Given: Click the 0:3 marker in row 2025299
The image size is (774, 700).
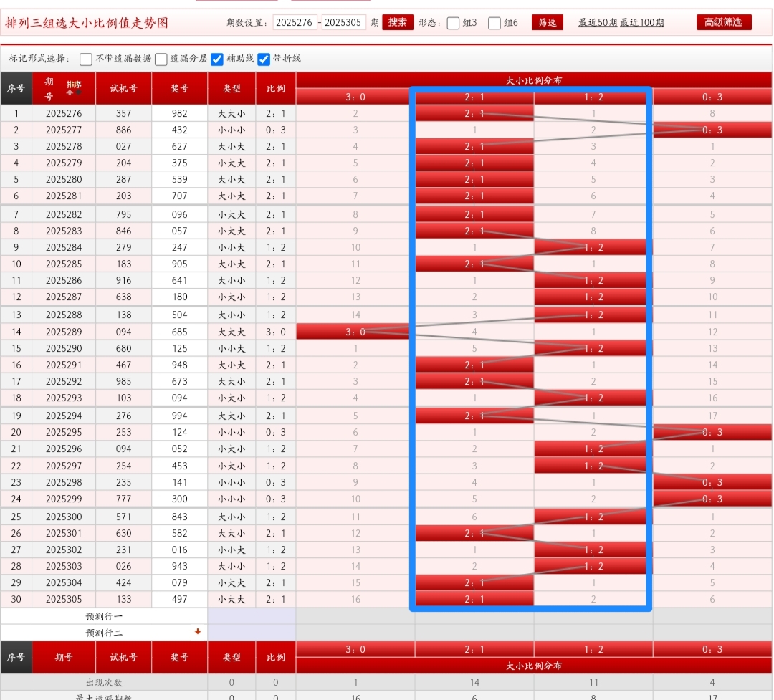Looking at the screenshot, I should pos(712,499).
